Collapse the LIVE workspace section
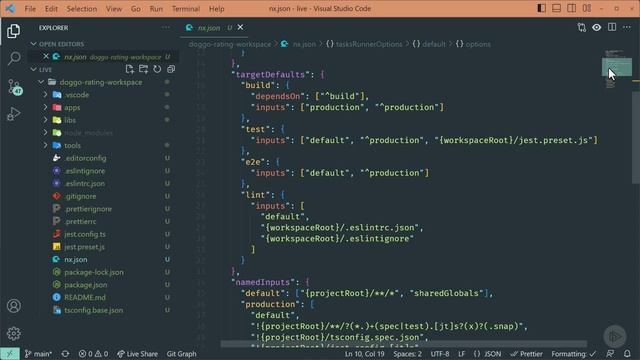 point(33,69)
